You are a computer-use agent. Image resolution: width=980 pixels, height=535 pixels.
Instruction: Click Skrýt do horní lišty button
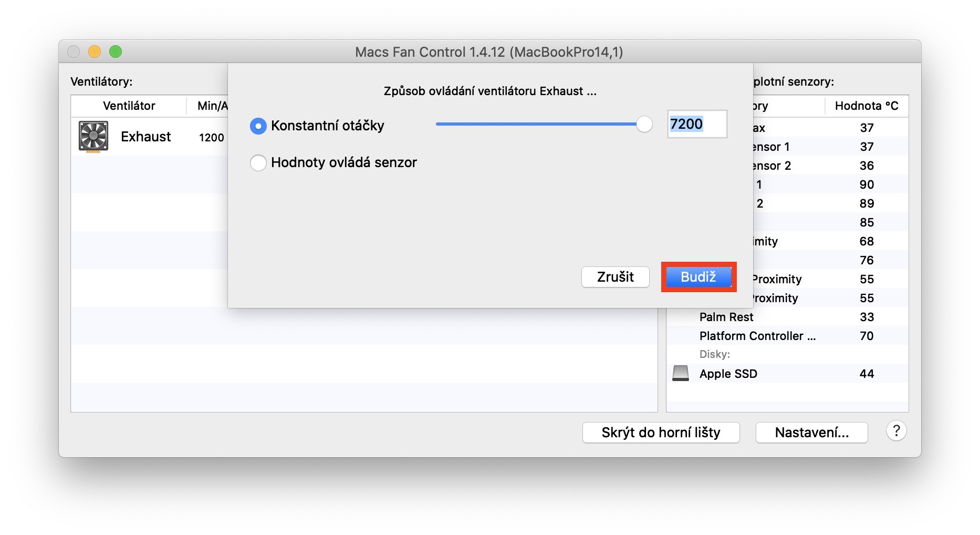661,433
